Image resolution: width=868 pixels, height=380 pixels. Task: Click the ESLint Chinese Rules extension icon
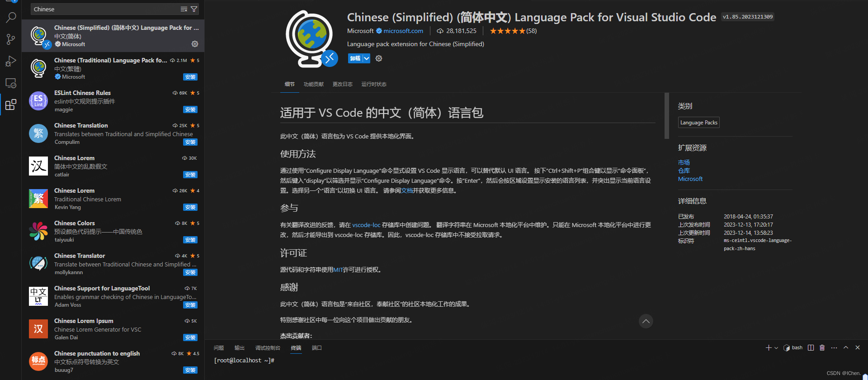pos(38,101)
